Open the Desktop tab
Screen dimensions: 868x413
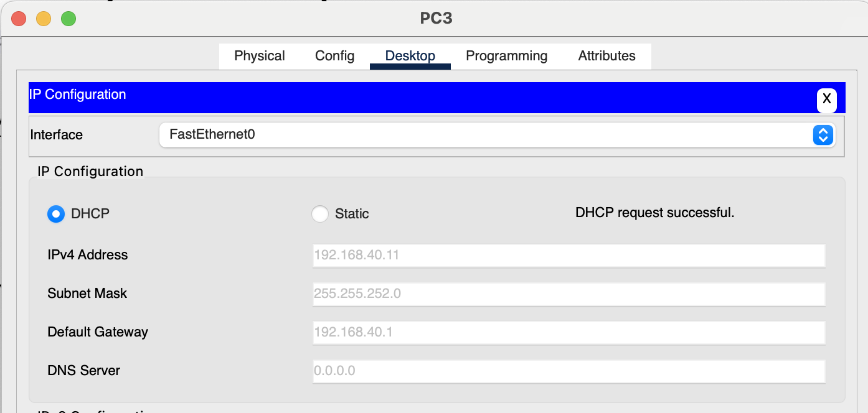click(x=410, y=56)
